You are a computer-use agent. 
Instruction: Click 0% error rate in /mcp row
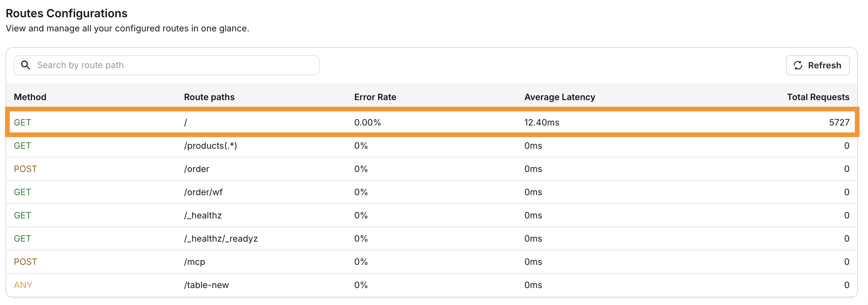[361, 262]
